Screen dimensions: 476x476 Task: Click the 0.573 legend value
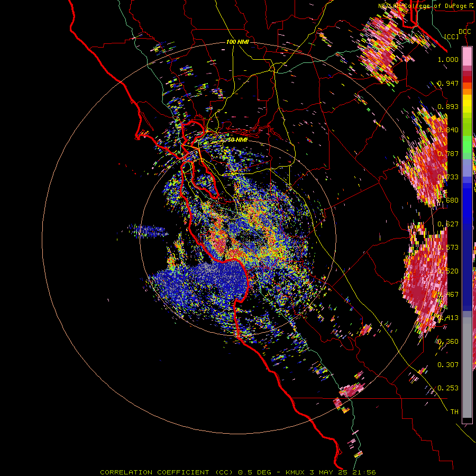(448, 248)
